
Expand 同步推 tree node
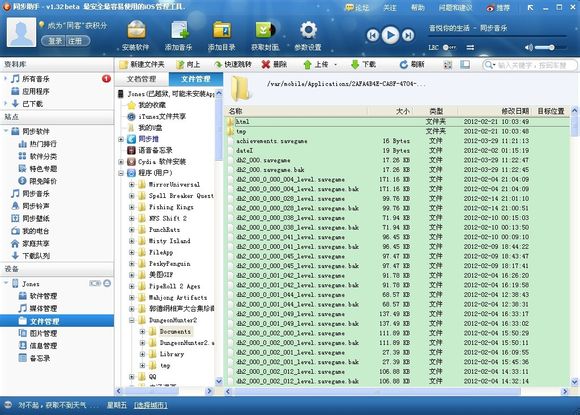pyautogui.click(x=121, y=139)
